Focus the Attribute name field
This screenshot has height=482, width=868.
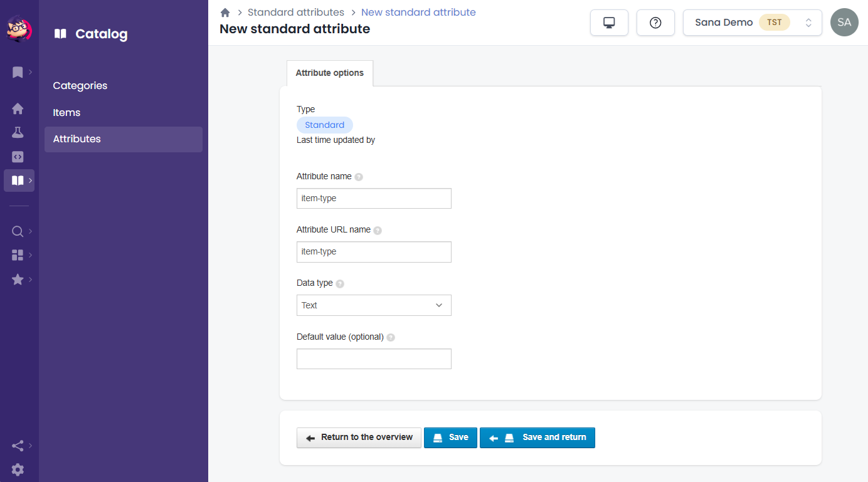[x=374, y=199]
